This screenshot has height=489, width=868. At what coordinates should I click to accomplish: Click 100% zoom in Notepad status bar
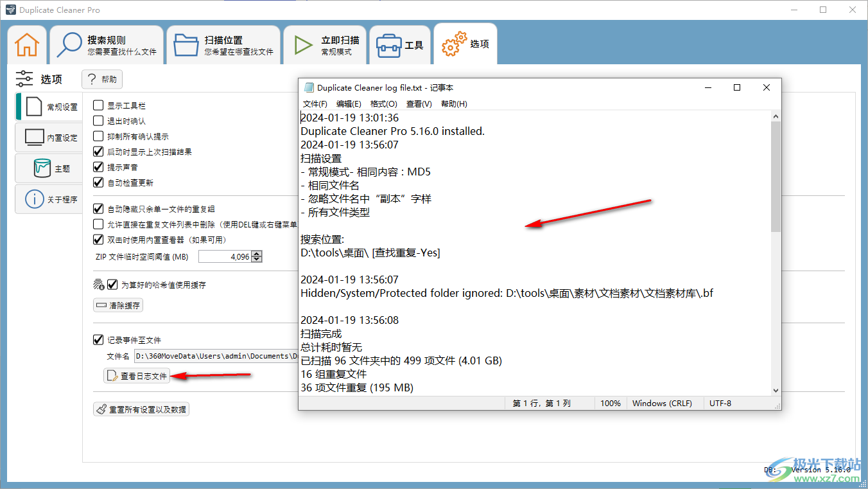611,404
